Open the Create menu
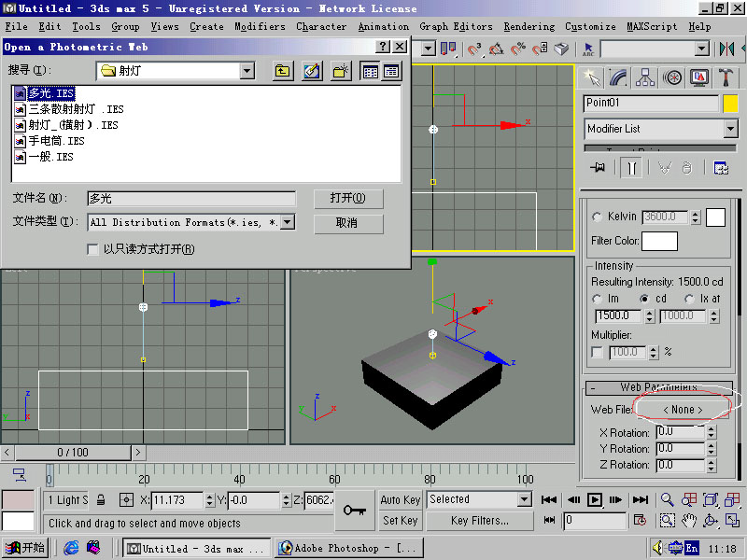 (x=206, y=27)
